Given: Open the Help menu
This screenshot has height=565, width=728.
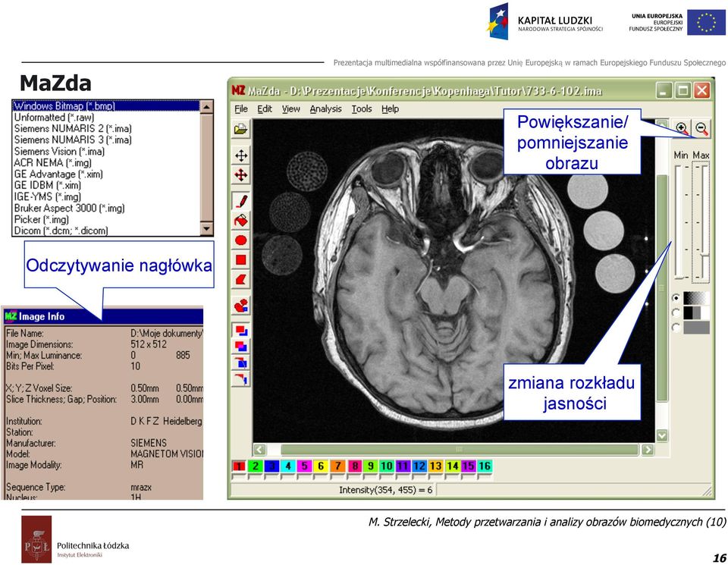Looking at the screenshot, I should 390,108.
